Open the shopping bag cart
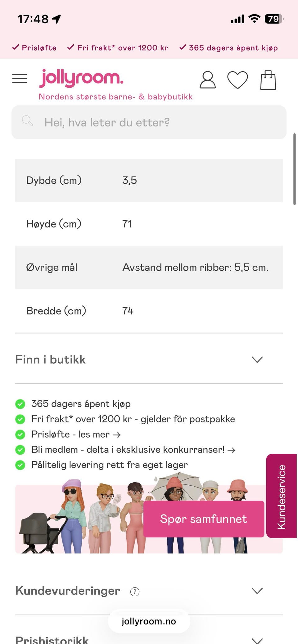Image resolution: width=298 pixels, height=644 pixels. (x=268, y=80)
